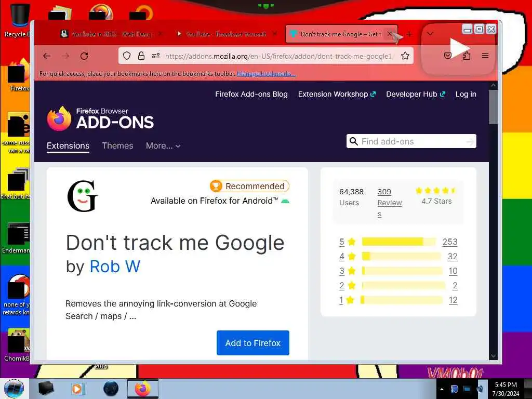Go back with the browser back arrow
The width and height of the screenshot is (532, 399).
47,56
